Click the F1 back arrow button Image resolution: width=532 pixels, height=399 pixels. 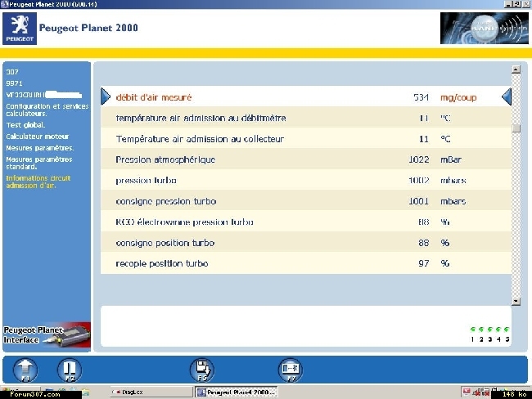point(25,370)
